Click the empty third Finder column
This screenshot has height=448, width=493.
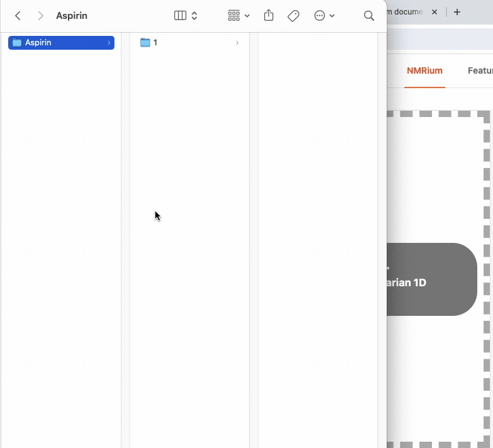click(318, 220)
